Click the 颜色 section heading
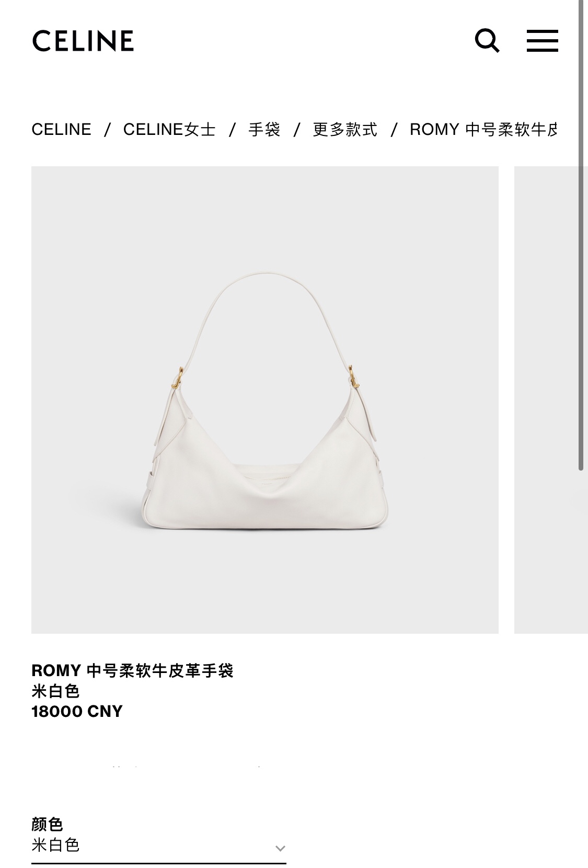The width and height of the screenshot is (588, 868). [x=47, y=824]
